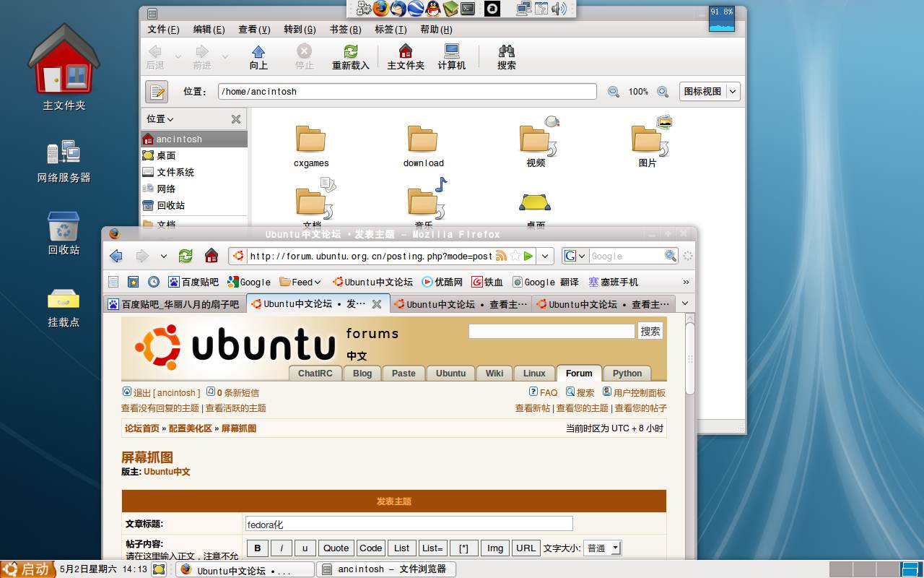Click the 搜索 binoculars icon in file browser
This screenshot has width=924, height=578.
(x=507, y=57)
